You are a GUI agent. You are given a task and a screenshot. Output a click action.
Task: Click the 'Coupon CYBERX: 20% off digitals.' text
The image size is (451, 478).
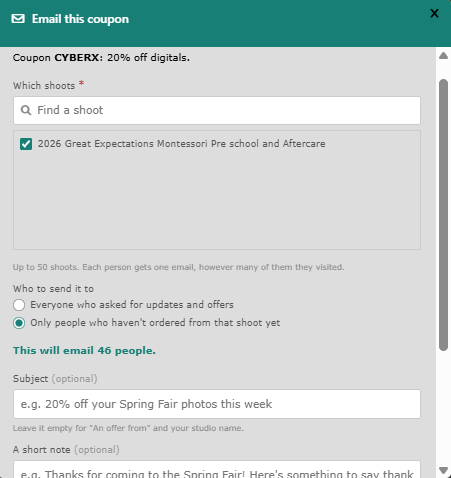pyautogui.click(x=101, y=58)
